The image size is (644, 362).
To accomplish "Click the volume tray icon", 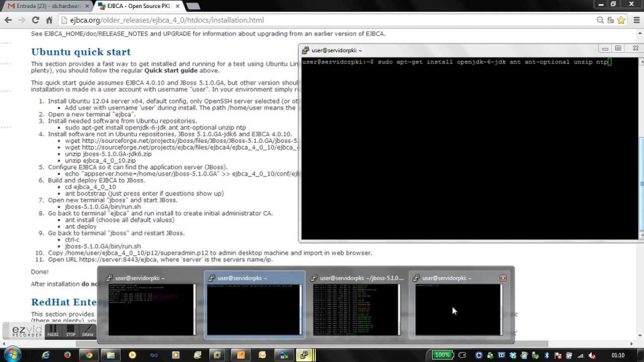I will click(x=592, y=355).
